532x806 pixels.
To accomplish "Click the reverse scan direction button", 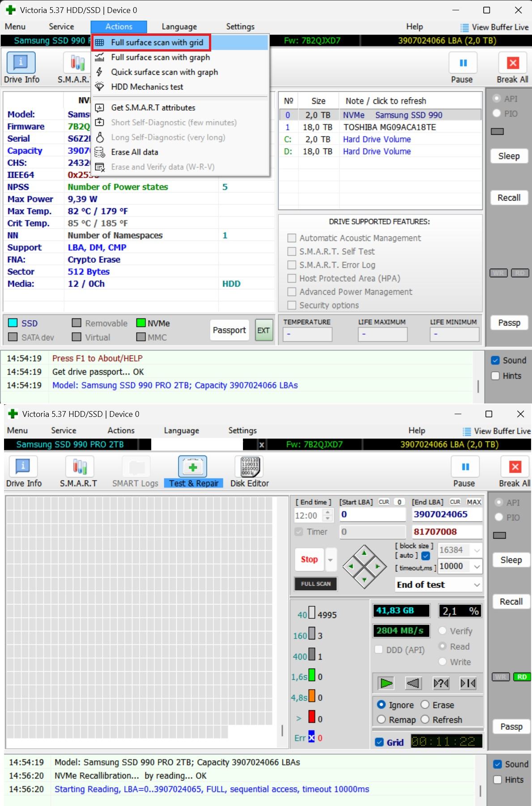I will 413,683.
